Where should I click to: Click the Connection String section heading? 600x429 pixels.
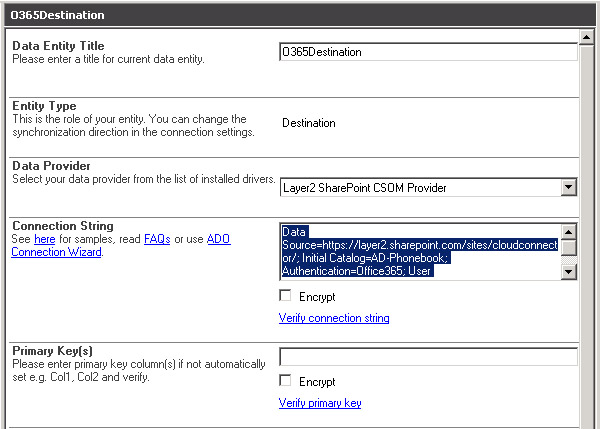(x=62, y=226)
